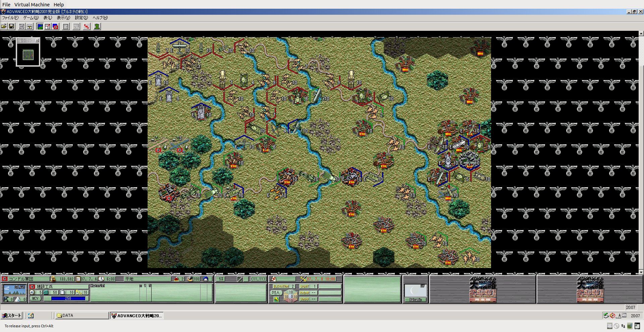Open the 表示(V) menu
644x332 pixels.
click(x=63, y=18)
